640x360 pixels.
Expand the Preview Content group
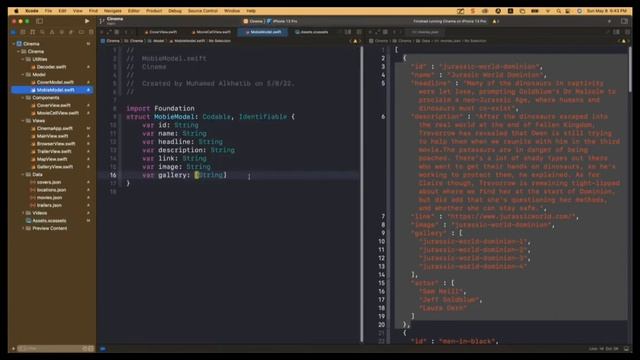click(23, 228)
